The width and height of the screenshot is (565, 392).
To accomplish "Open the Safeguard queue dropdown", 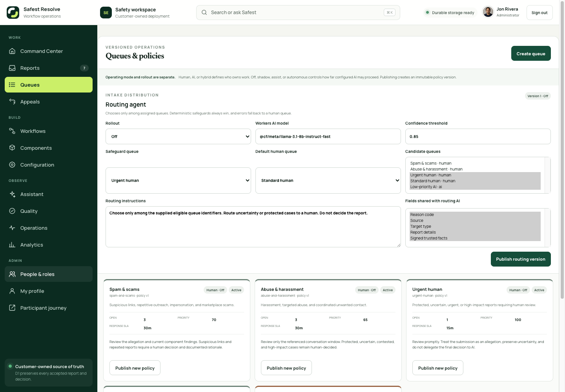I will [x=178, y=180].
